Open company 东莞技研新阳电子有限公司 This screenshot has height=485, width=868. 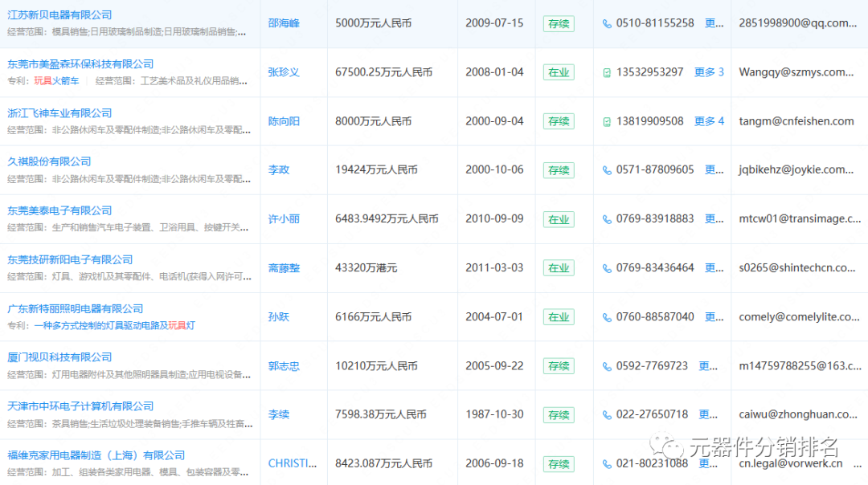(70, 259)
